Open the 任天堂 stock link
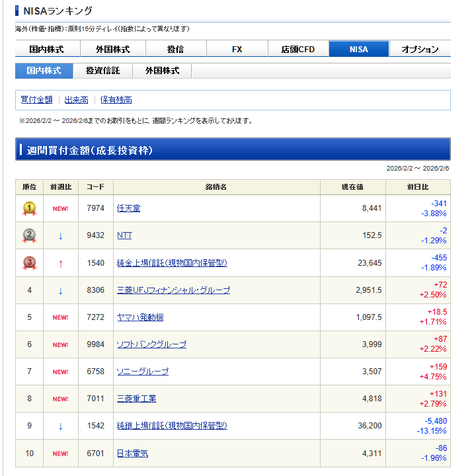The width and height of the screenshot is (472, 476). (128, 208)
